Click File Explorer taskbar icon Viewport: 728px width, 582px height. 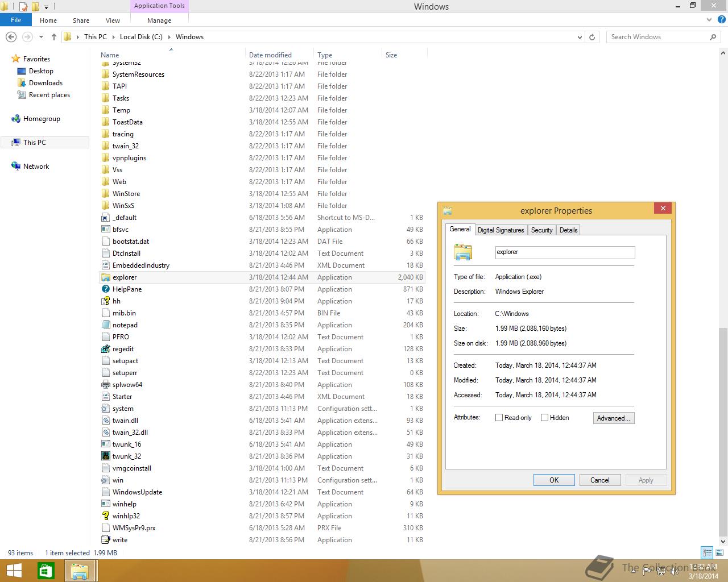(x=80, y=571)
